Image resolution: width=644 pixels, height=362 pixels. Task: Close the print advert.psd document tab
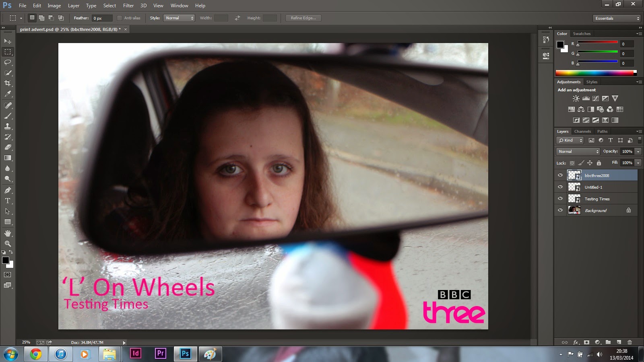click(126, 29)
